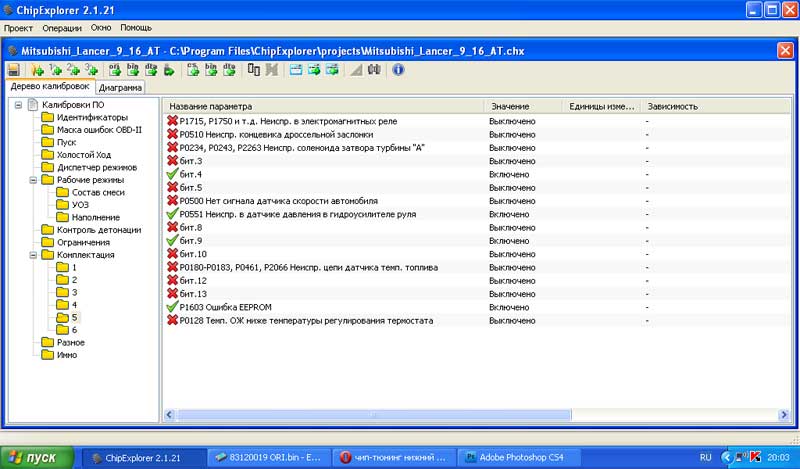Viewport: 800px width, 469px height.
Task: Click the compare windows toolbar icon
Action: pos(254,70)
